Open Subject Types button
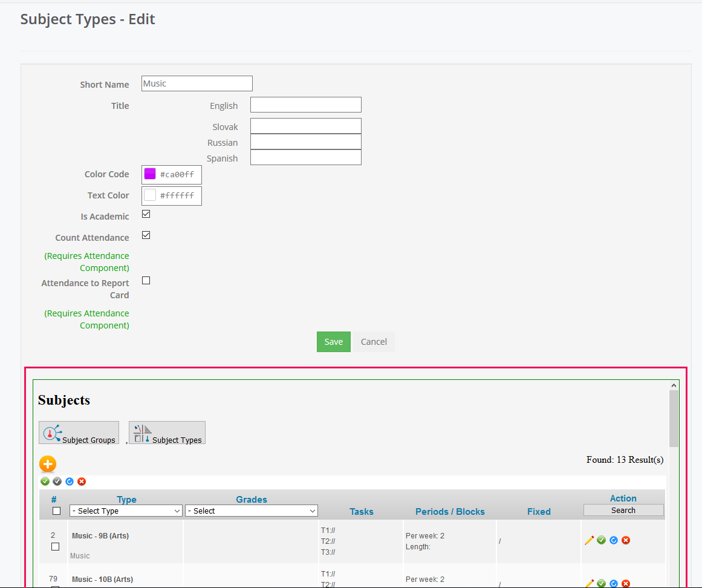The height and width of the screenshot is (588, 702). click(167, 433)
